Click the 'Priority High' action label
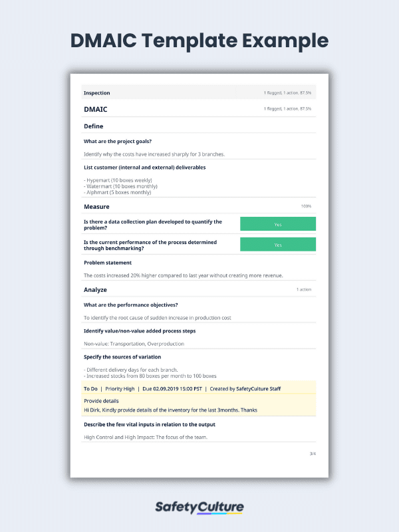This screenshot has height=532, width=399. 120,389
